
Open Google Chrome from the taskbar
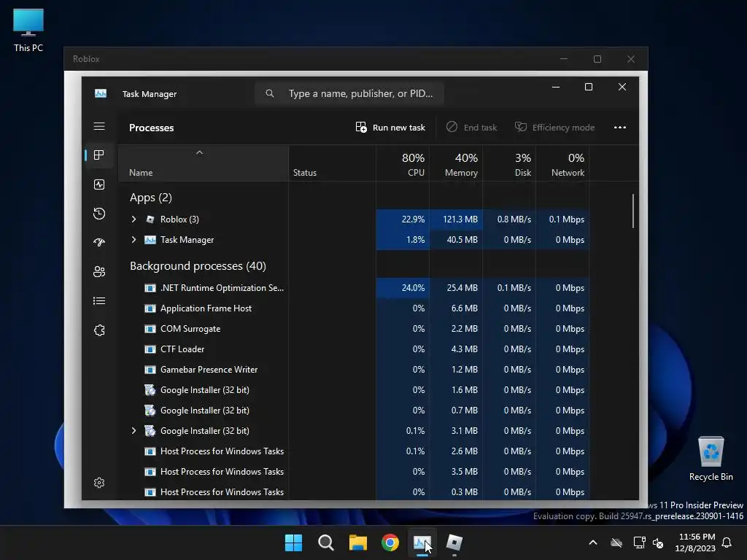390,542
